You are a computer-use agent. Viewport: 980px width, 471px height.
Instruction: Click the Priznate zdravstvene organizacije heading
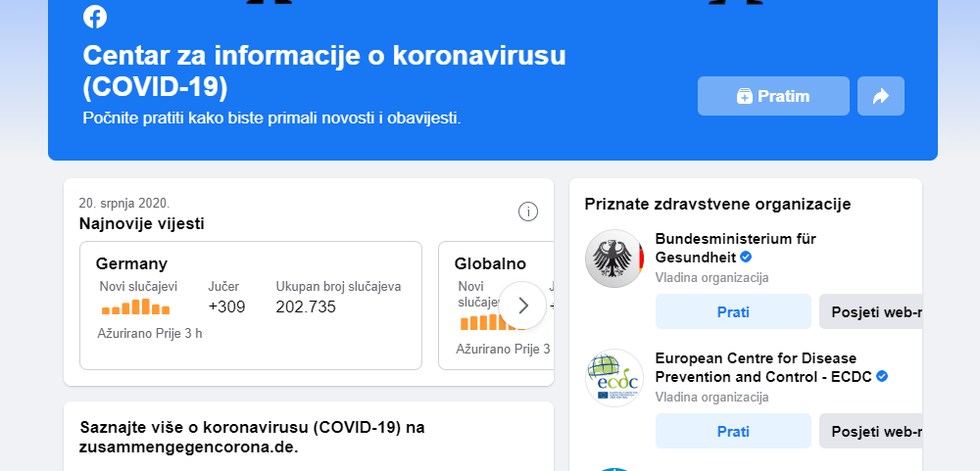[x=717, y=204]
